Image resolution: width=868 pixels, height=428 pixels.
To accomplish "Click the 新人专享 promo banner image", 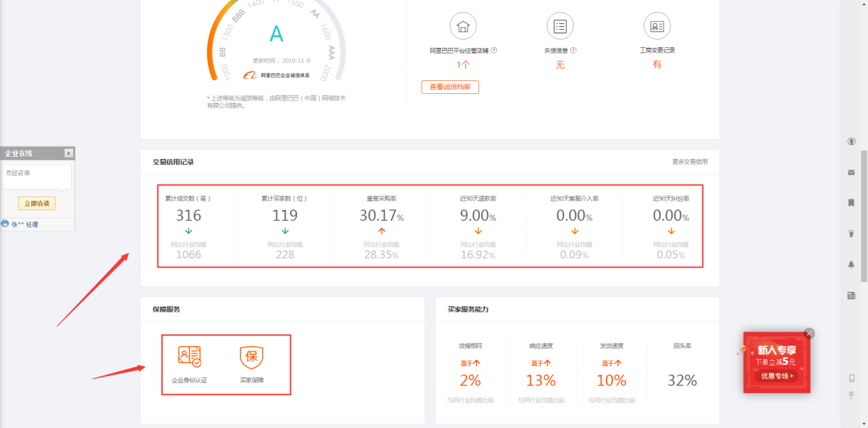I will click(777, 362).
